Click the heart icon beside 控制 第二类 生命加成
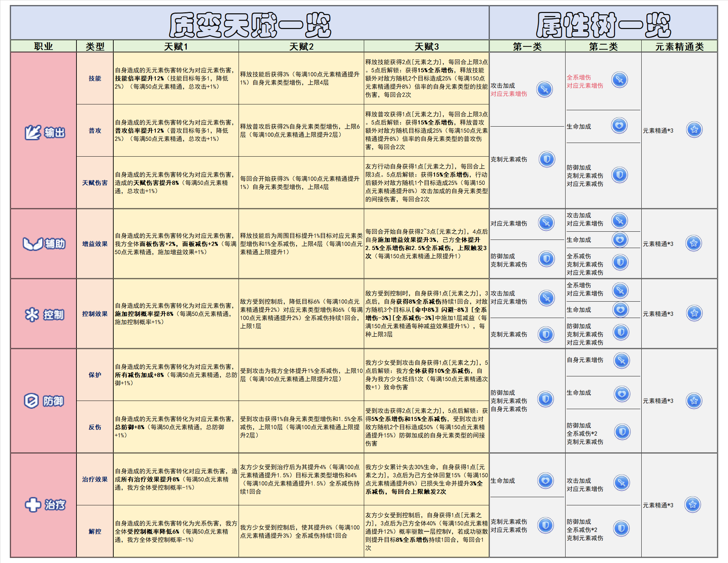Image resolution: width=728 pixels, height=563 pixels. point(620,309)
